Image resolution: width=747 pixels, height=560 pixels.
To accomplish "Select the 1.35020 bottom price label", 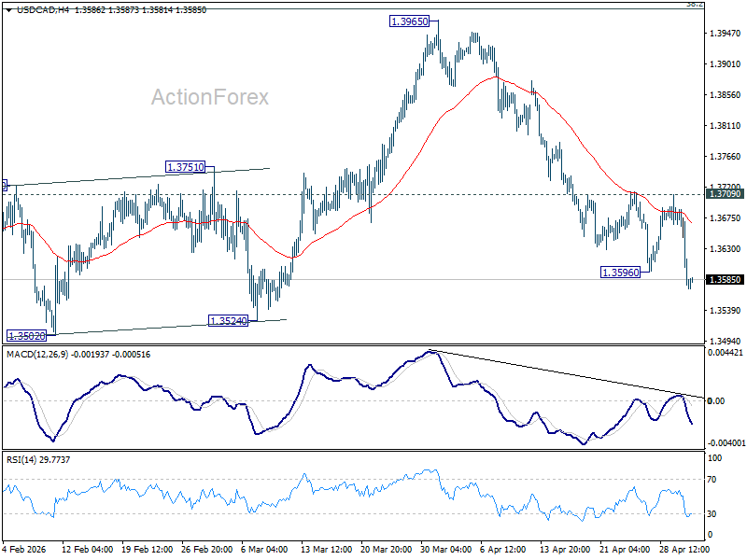I will pos(27,336).
